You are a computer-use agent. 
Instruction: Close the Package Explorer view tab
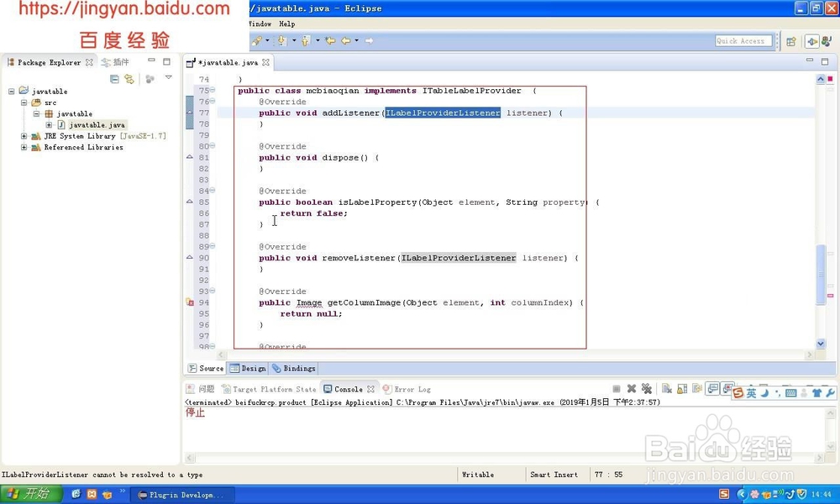click(x=90, y=62)
